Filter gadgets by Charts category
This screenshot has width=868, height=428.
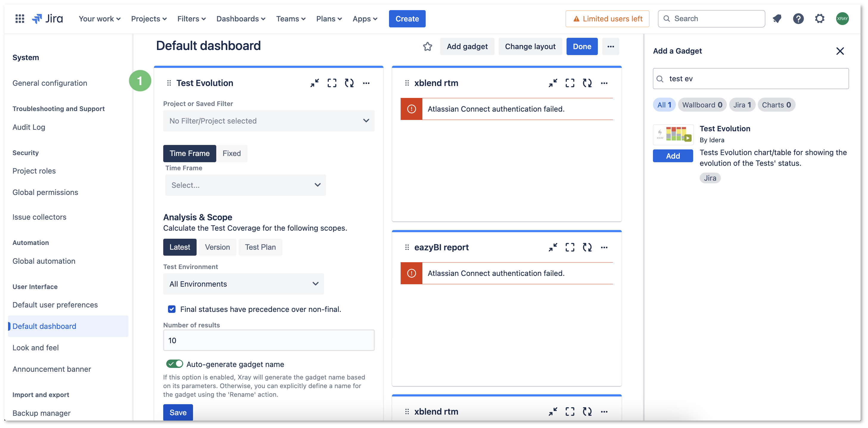[x=776, y=105]
